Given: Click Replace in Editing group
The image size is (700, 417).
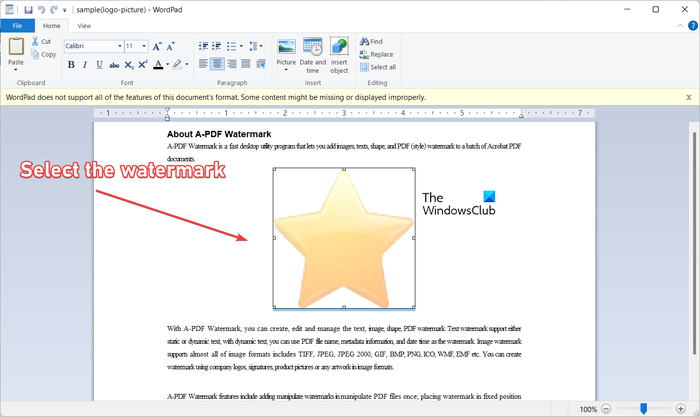Looking at the screenshot, I should pos(376,54).
